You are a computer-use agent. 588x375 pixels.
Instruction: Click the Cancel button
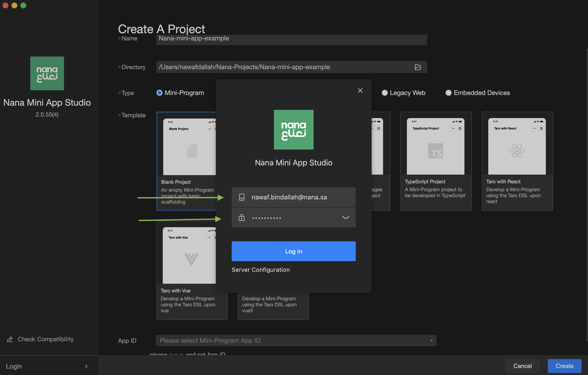(522, 366)
